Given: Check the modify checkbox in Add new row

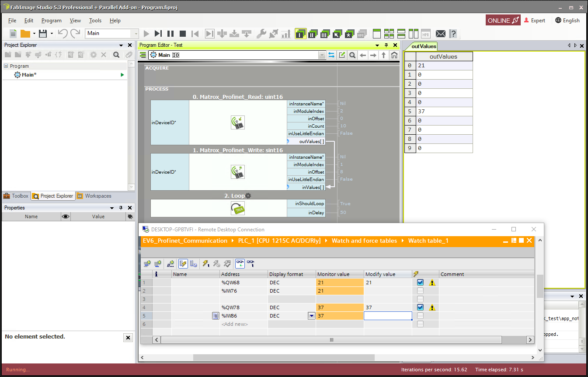Looking at the screenshot, I should click(x=420, y=324).
